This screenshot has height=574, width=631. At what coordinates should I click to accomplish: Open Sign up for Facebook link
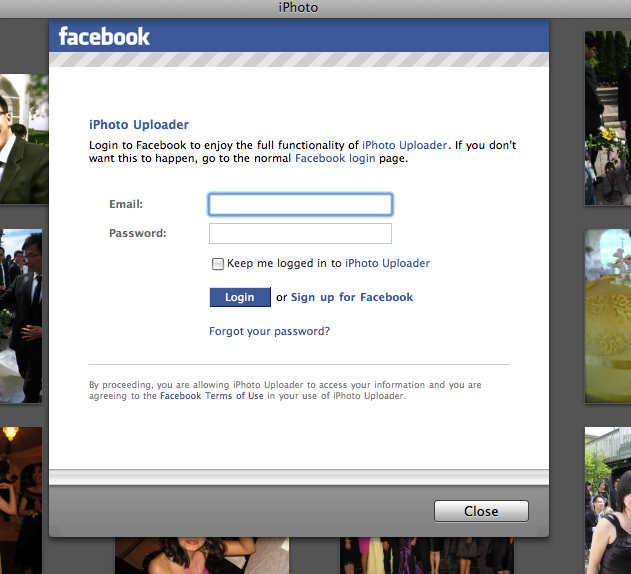[352, 297]
